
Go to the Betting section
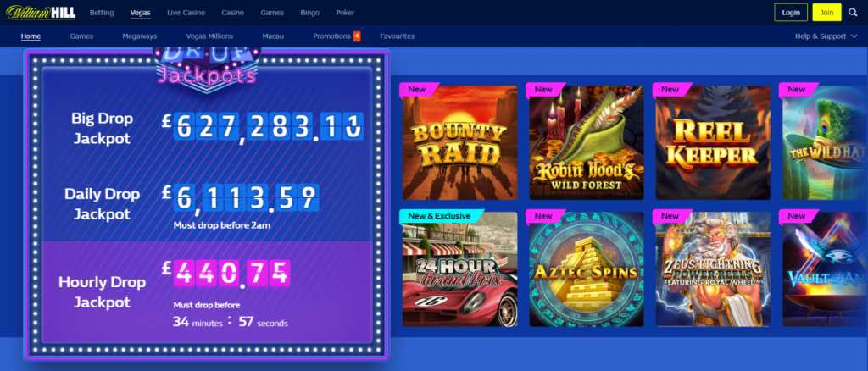pos(102,12)
